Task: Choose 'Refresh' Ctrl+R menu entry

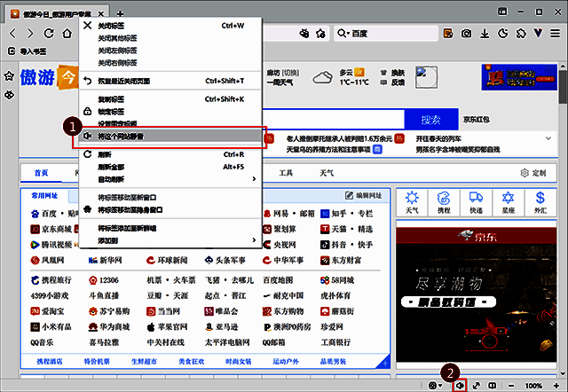Action: point(170,154)
